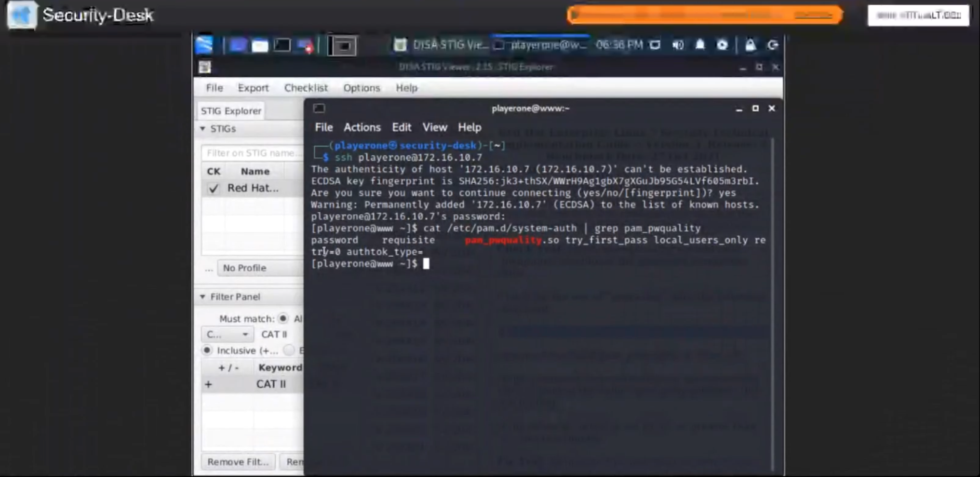Open the notifications bell icon
The width and height of the screenshot is (980, 477).
(700, 45)
